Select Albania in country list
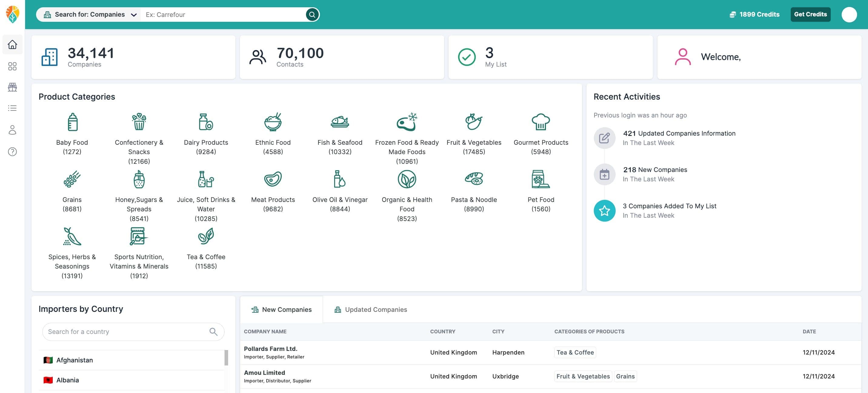The image size is (868, 393). tap(131, 380)
